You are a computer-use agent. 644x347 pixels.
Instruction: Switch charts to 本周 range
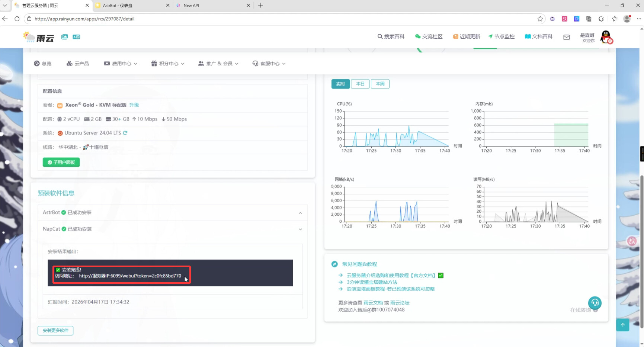(x=380, y=84)
